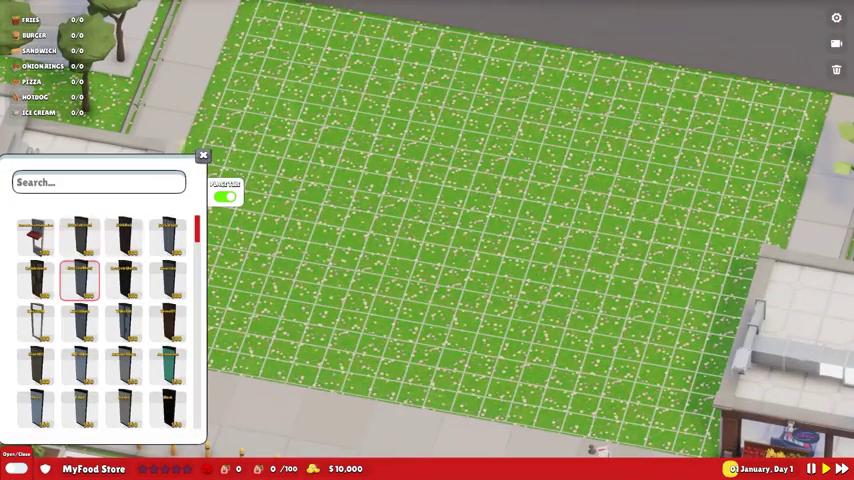This screenshot has width=854, height=480.
Task: Click the trash delete icon
Action: point(836,70)
